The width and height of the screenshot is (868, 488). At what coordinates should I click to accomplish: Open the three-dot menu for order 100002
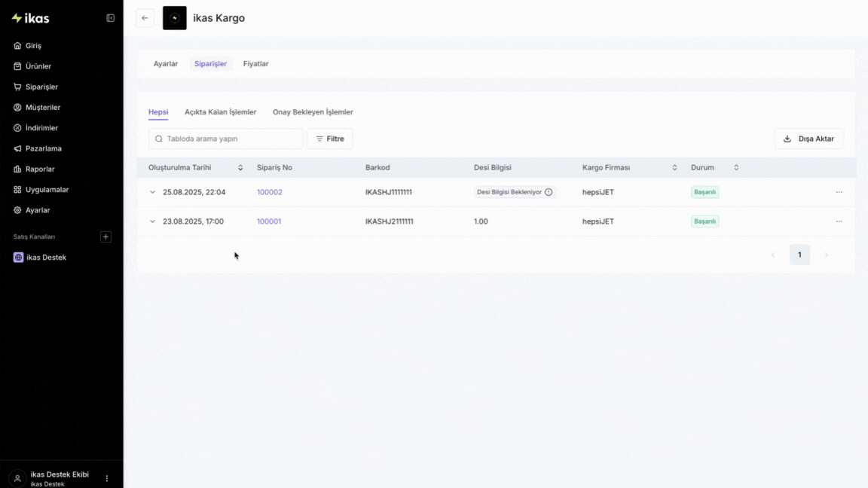coord(839,192)
